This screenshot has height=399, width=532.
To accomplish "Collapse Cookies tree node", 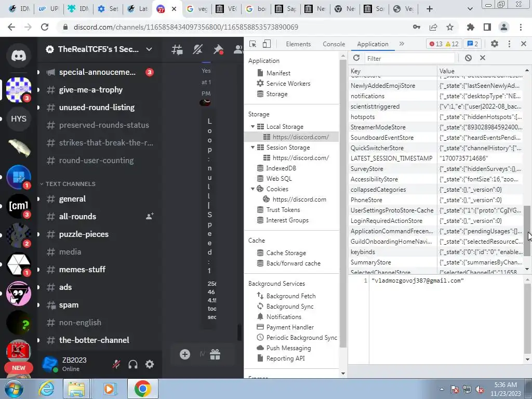I will (x=252, y=189).
